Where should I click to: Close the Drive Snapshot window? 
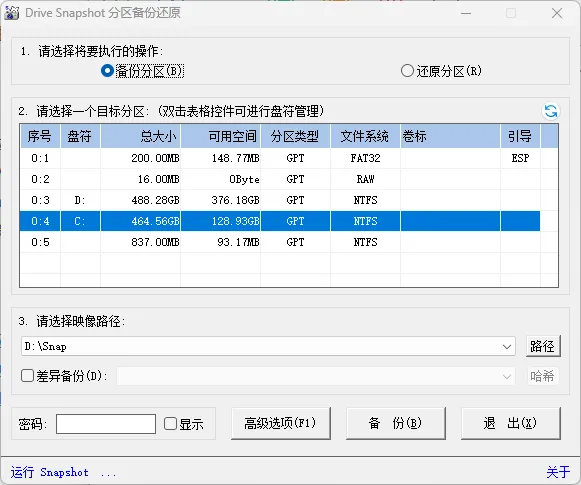557,13
